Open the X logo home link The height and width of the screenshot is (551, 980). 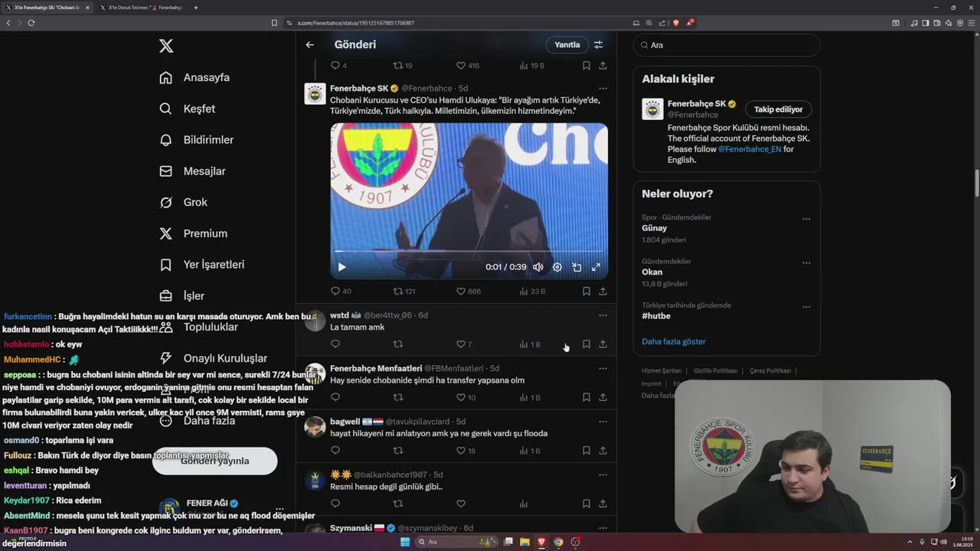click(x=166, y=46)
